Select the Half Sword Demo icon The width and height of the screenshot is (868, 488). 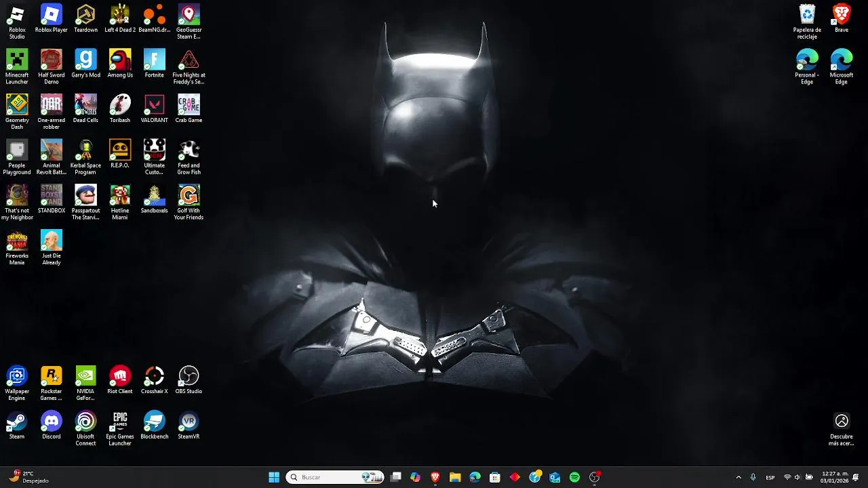[52, 67]
